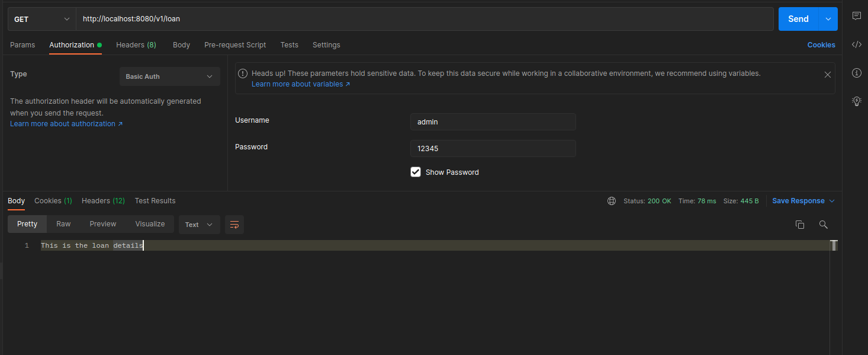Click the network globe icon
The height and width of the screenshot is (355, 868).
[x=612, y=201]
